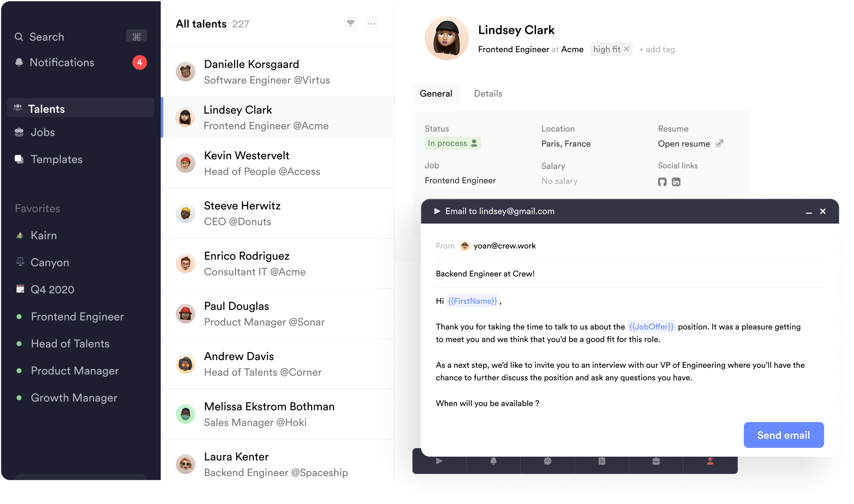
Task: Click the red reject candidate icon
Action: (710, 461)
